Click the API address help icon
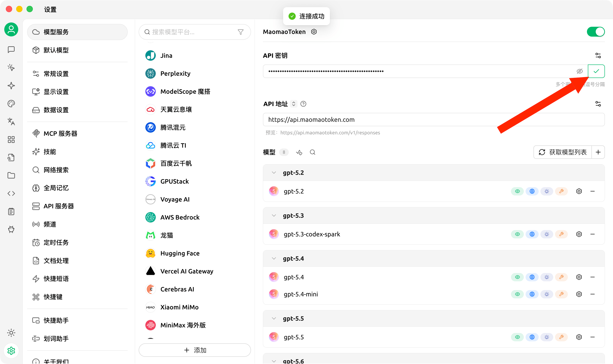Image resolution: width=613 pixels, height=364 pixels. [x=303, y=104]
